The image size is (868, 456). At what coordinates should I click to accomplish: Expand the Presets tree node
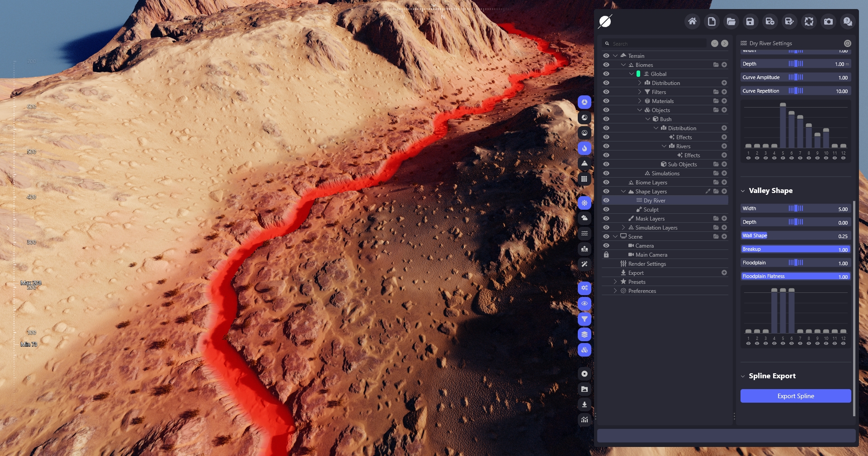coord(615,282)
